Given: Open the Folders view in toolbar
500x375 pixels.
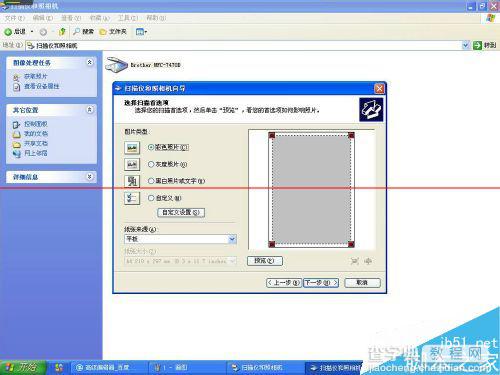Looking at the screenshot, I should coord(113,32).
